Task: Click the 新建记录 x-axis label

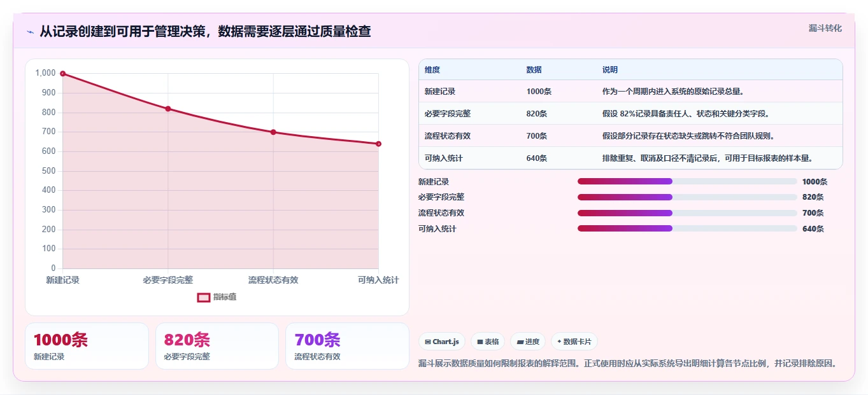Action: [x=62, y=280]
